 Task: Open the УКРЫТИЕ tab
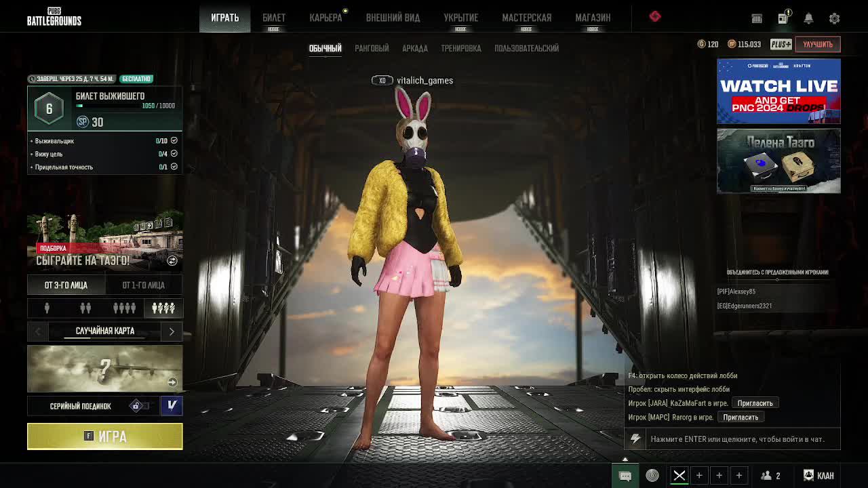point(461,18)
